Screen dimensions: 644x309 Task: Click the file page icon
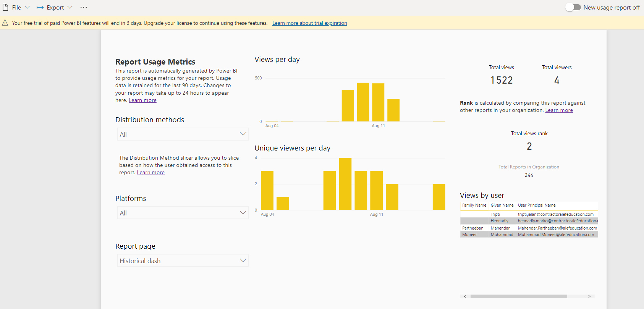(5, 7)
